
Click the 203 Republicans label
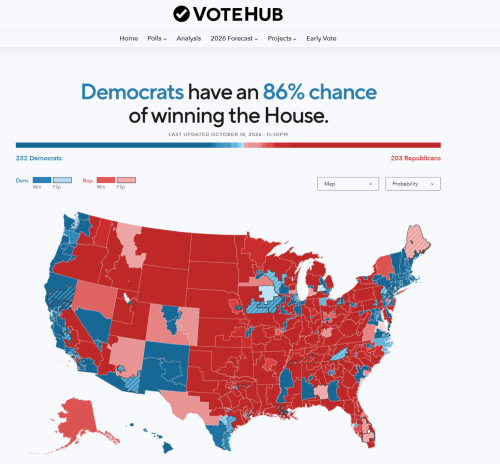(416, 158)
